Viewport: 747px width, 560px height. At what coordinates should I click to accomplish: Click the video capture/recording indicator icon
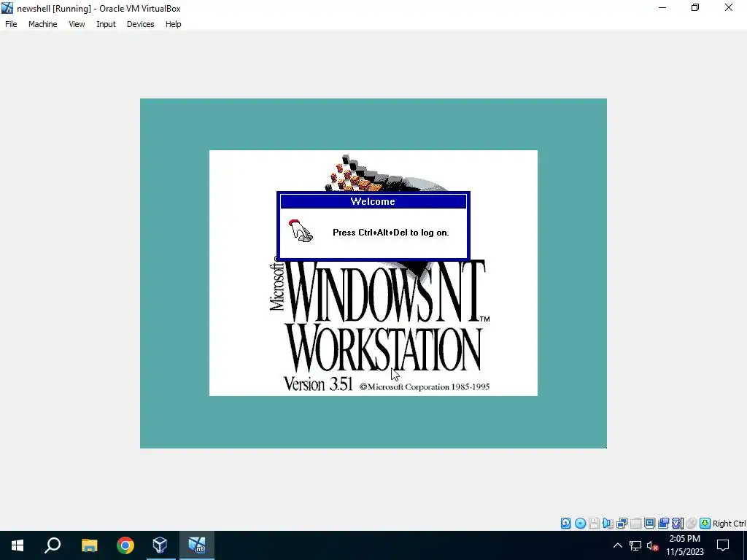pyautogui.click(x=663, y=524)
